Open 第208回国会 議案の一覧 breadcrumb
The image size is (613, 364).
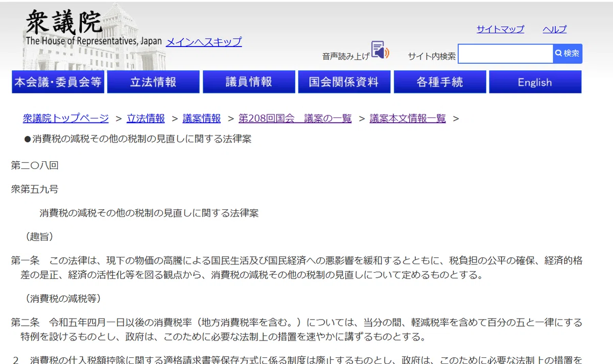point(295,118)
